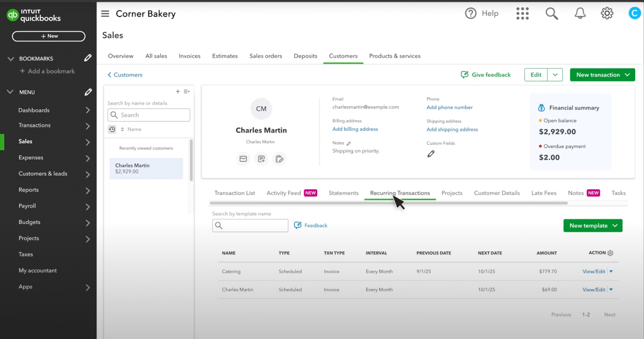The width and height of the screenshot is (644, 339).
Task: Click the template name search field
Action: [x=250, y=225]
